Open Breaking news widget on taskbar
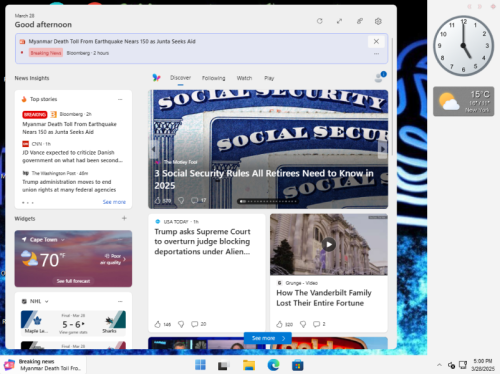Viewport: 500px width, 374px height. [43, 365]
